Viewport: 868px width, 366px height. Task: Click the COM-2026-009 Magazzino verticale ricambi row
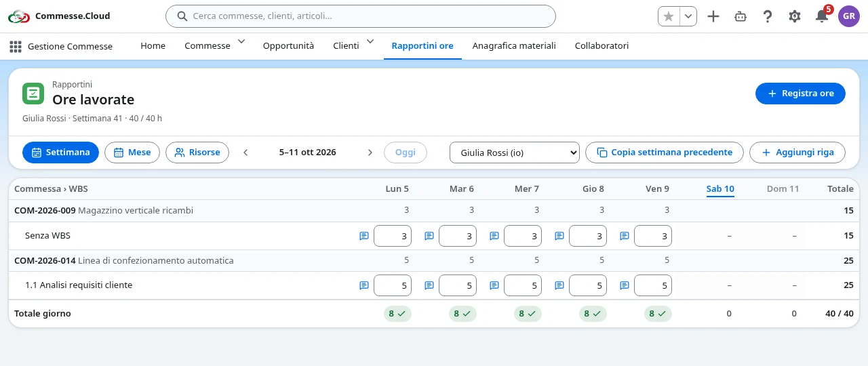coord(434,211)
